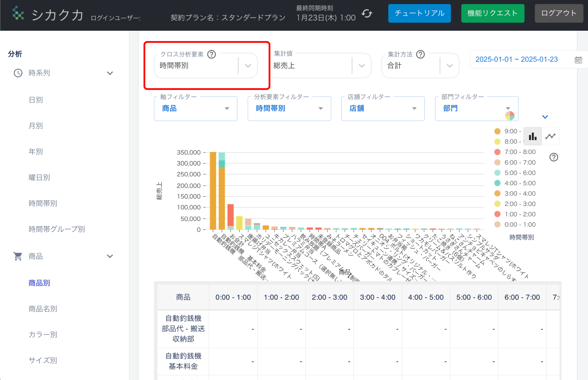
Task: Open the クロス分析要素 dropdown
Action: pyautogui.click(x=206, y=66)
